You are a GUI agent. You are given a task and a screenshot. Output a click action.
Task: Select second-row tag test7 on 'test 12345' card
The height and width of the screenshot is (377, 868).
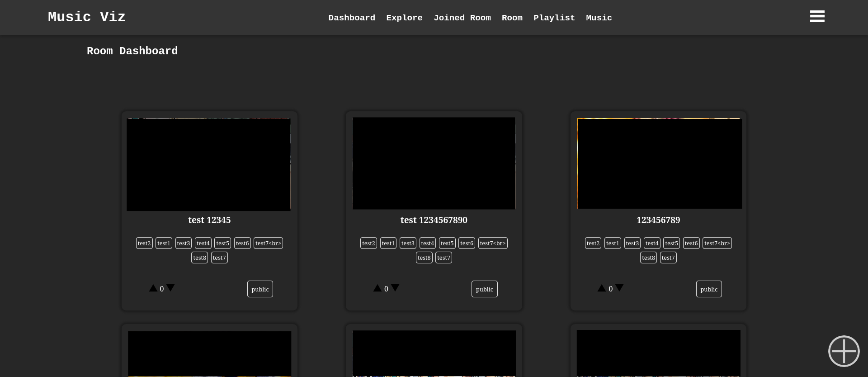219,258
